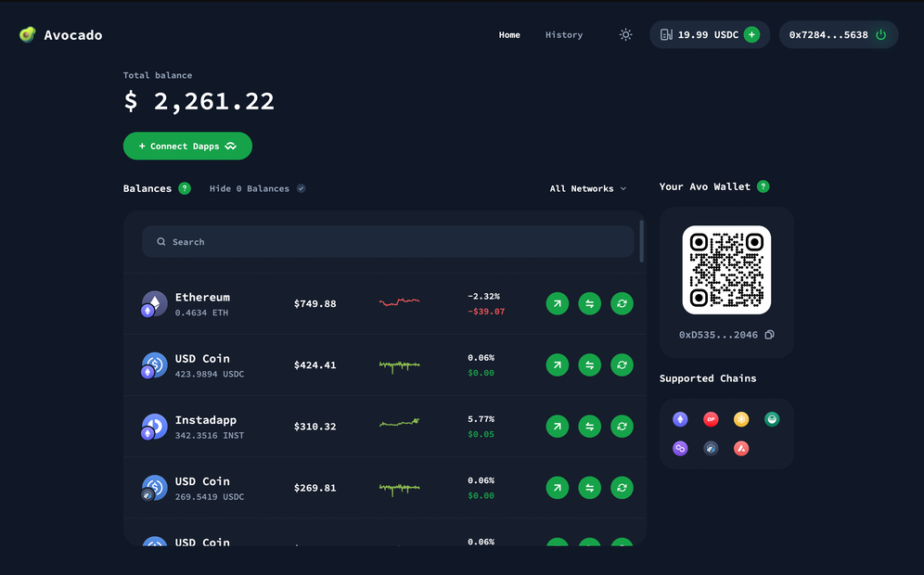This screenshot has height=575, width=924.
Task: Send Ethereum using its arrow button
Action: click(557, 303)
